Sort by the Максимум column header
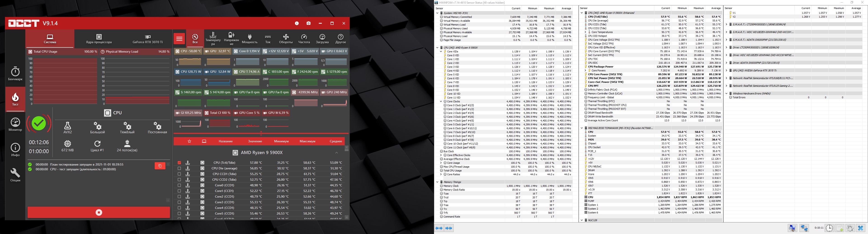Image resolution: width=868 pixels, height=234 pixels. (307, 141)
